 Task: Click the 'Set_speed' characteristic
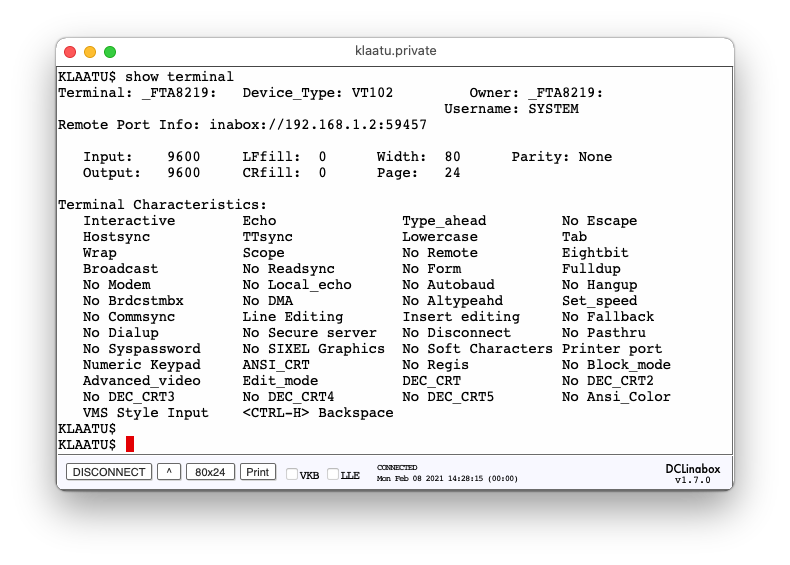tap(600, 301)
